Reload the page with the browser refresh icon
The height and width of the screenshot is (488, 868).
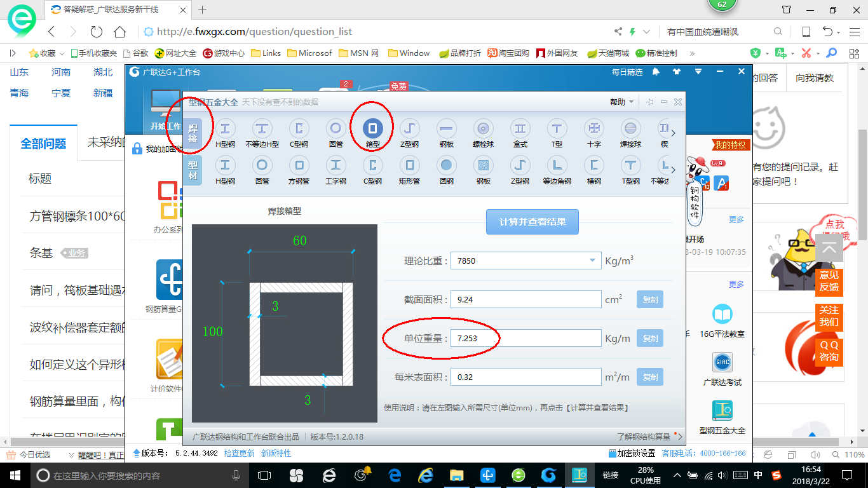coord(96,32)
